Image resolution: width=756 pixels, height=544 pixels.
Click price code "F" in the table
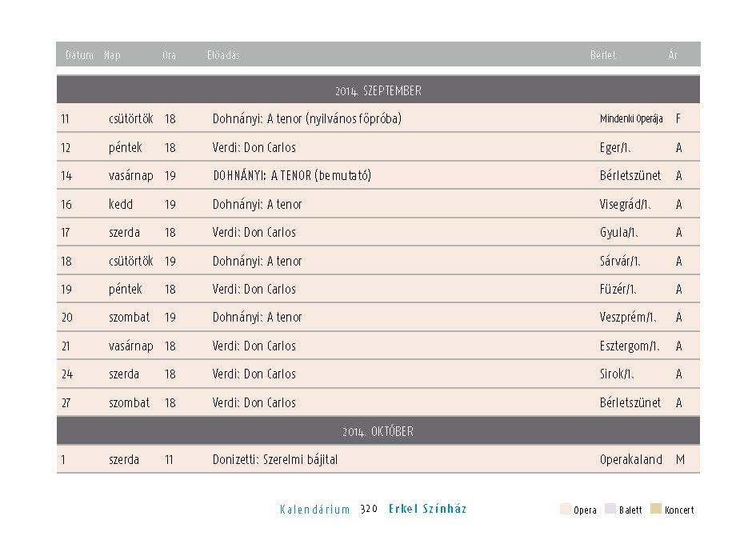[678, 118]
